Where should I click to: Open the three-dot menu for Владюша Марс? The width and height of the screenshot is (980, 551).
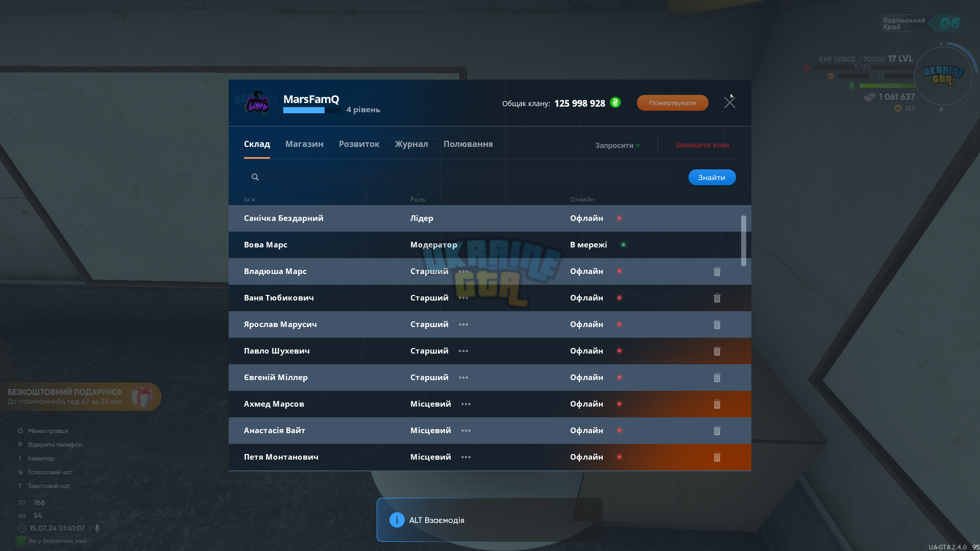pos(463,271)
